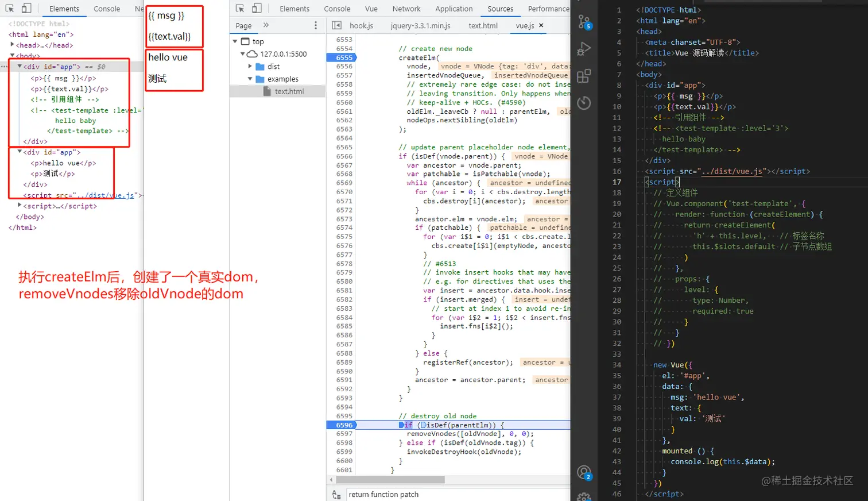868x501 pixels.
Task: Click the dist folder icon
Action: click(259, 67)
